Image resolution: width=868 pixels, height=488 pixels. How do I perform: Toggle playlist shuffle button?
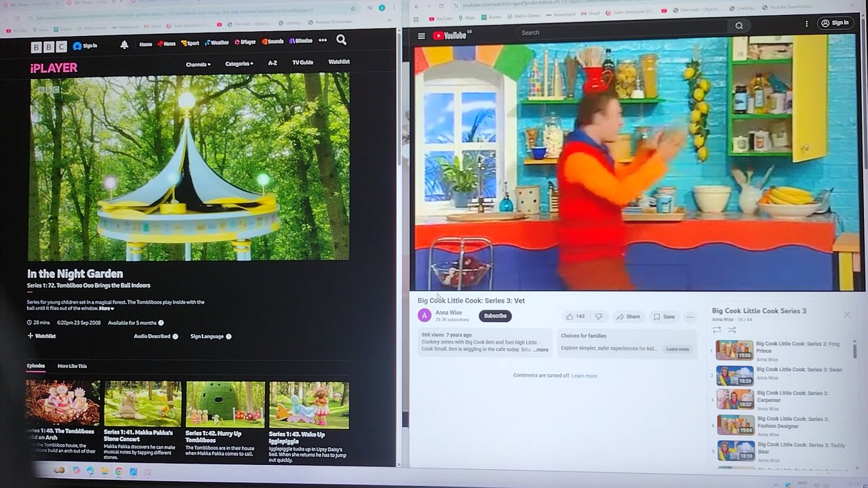732,329
